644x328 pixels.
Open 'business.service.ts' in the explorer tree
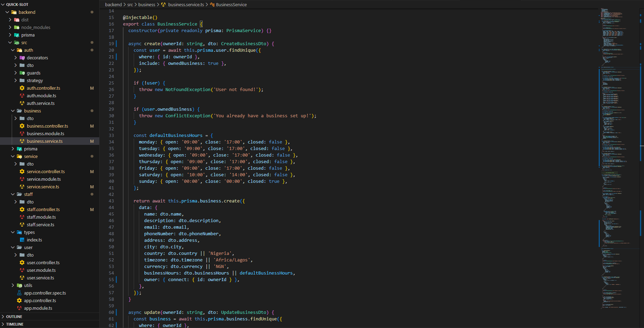45,141
